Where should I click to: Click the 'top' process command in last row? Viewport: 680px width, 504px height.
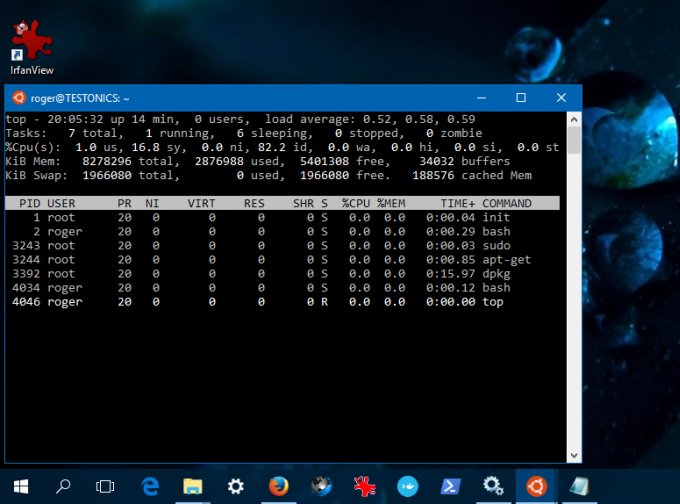click(x=493, y=302)
